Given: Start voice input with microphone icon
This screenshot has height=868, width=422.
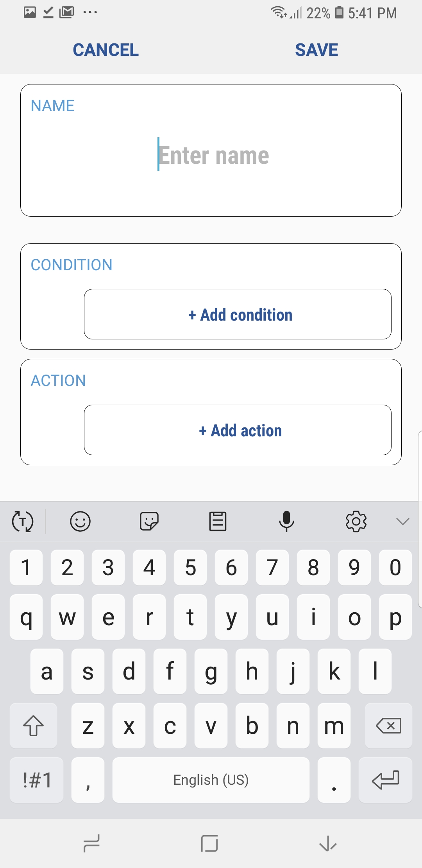Looking at the screenshot, I should (286, 521).
